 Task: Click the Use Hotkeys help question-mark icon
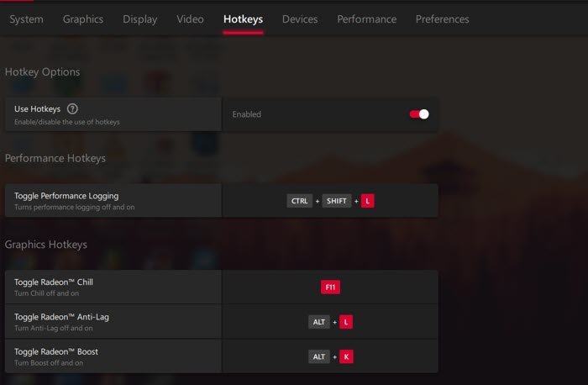pyautogui.click(x=72, y=108)
